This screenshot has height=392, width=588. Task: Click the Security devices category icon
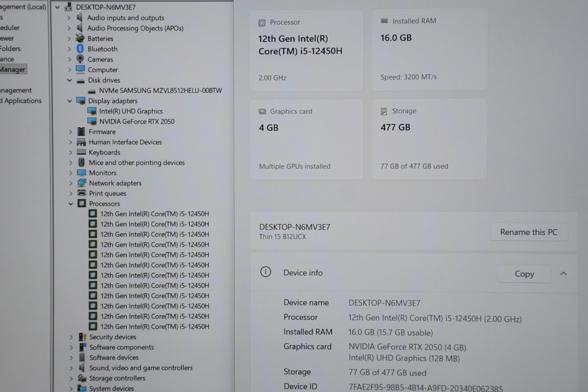coord(82,337)
